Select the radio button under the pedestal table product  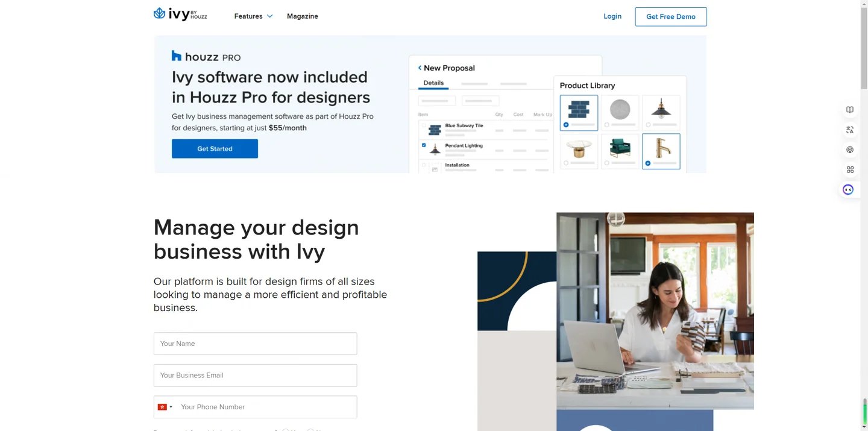tap(566, 163)
